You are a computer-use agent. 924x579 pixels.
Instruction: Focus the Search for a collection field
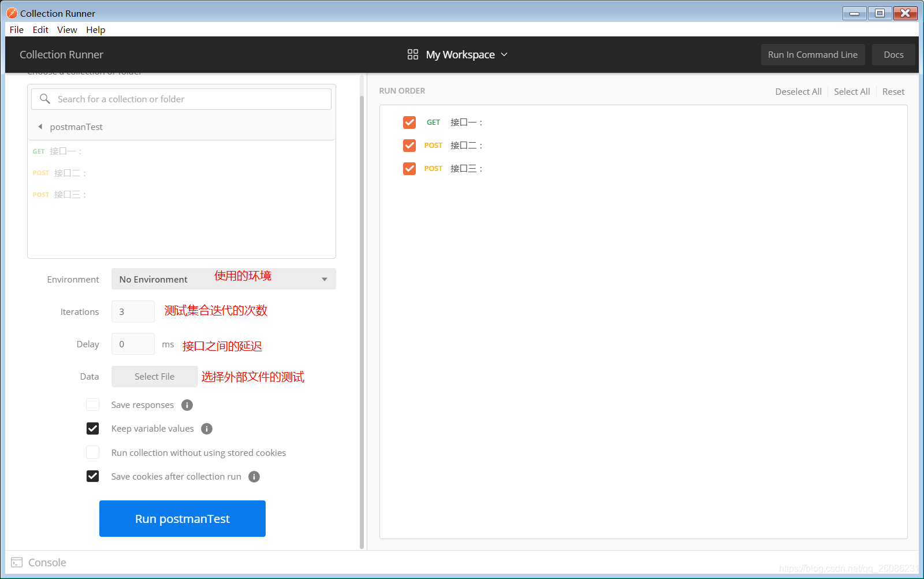point(181,99)
